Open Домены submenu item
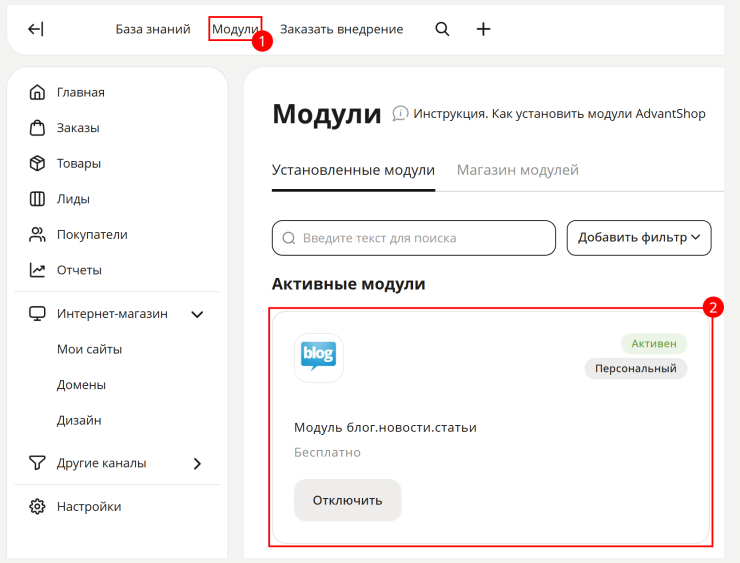The width and height of the screenshot is (740, 563). [x=81, y=385]
